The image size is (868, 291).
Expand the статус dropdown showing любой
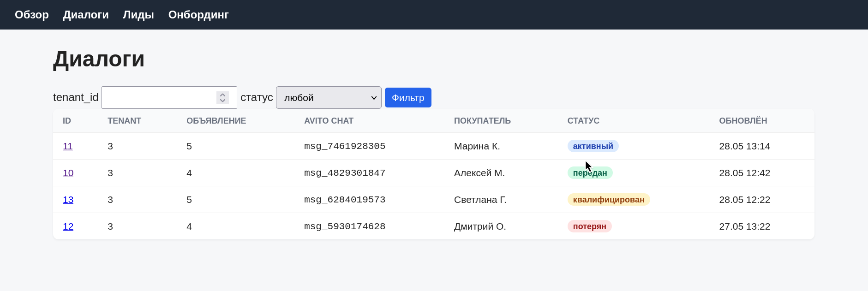tap(329, 98)
